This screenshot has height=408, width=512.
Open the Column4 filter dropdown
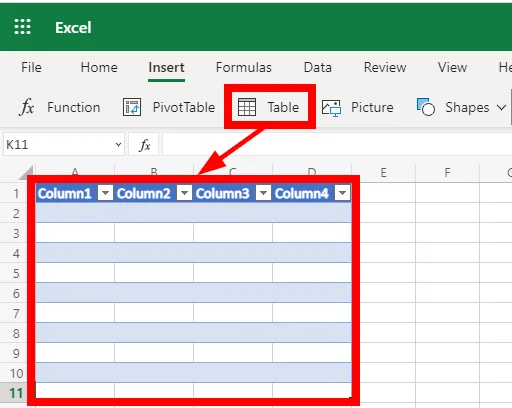tap(342, 193)
